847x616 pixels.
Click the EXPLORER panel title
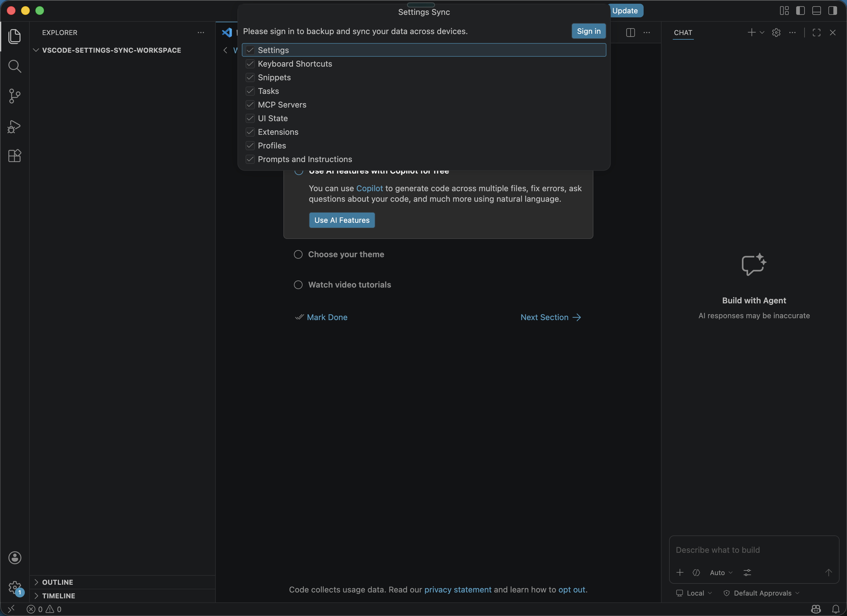[x=60, y=33]
